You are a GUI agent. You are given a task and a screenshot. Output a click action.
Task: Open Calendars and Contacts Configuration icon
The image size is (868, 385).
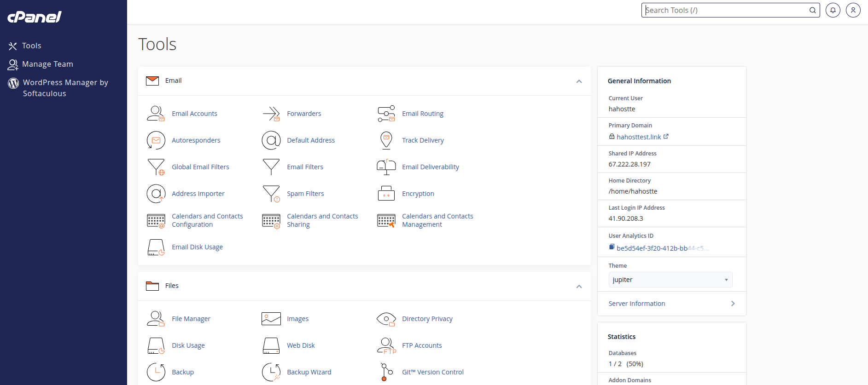(156, 221)
